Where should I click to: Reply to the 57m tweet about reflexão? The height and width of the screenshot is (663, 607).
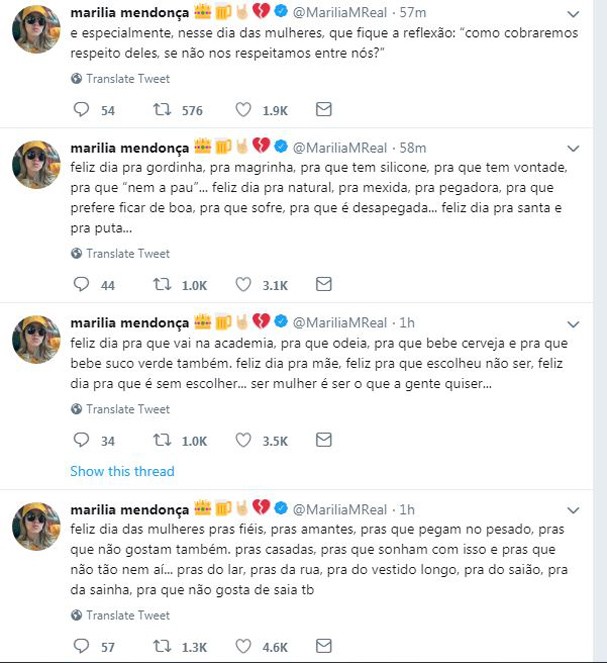point(81,110)
